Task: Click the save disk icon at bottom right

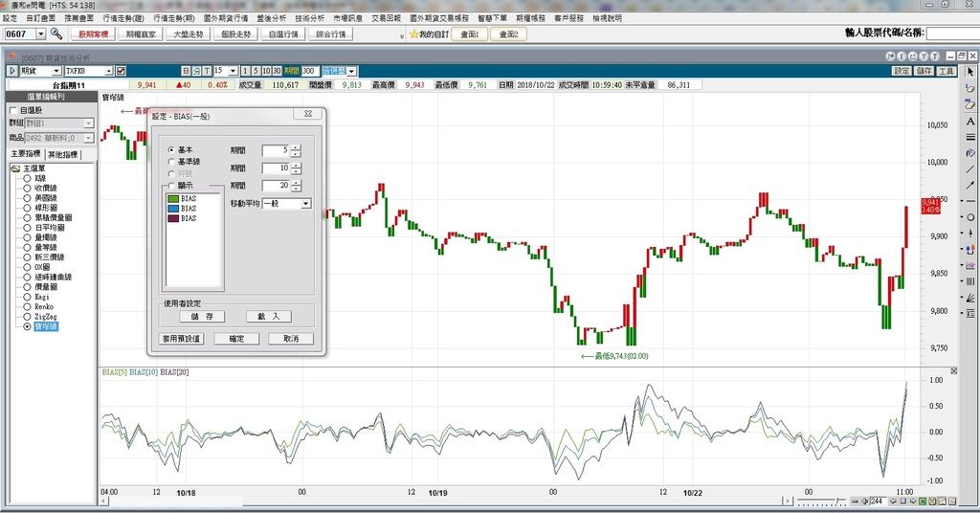Action: [x=932, y=502]
